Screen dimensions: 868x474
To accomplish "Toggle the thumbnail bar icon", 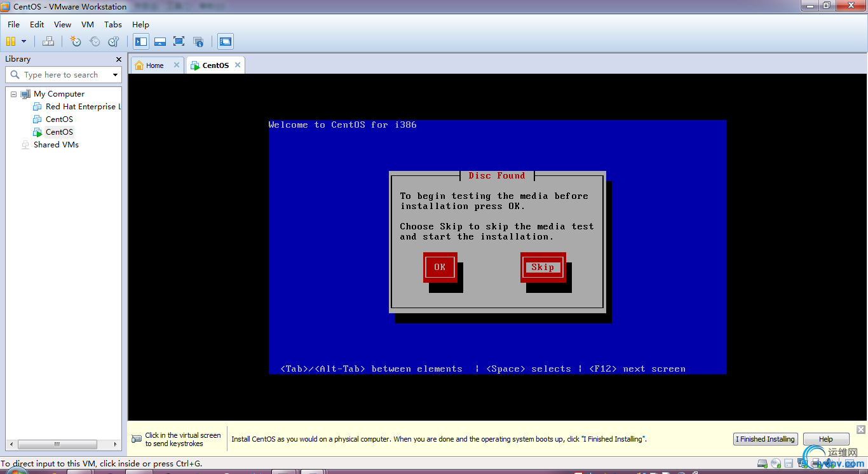I will pos(160,41).
